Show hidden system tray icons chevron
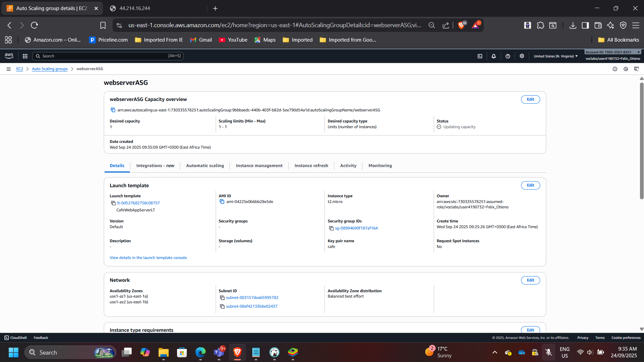The height and width of the screenshot is (362, 644). pos(495,352)
